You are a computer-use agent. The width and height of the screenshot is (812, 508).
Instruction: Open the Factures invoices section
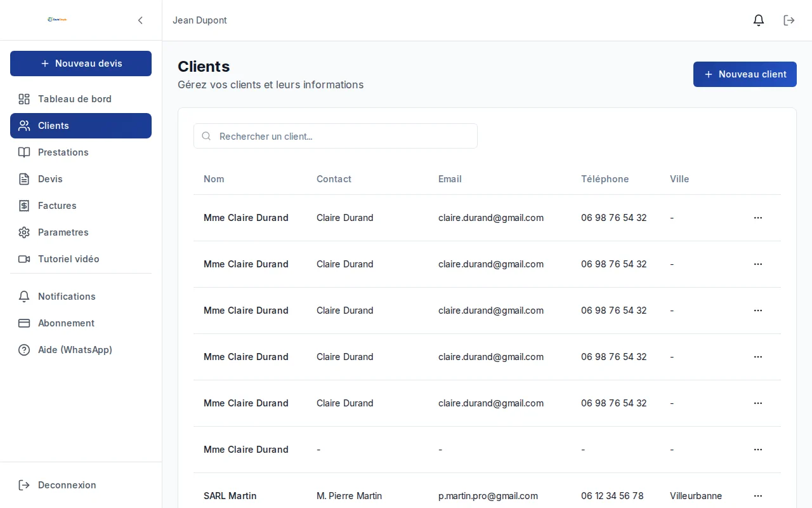pos(81,206)
